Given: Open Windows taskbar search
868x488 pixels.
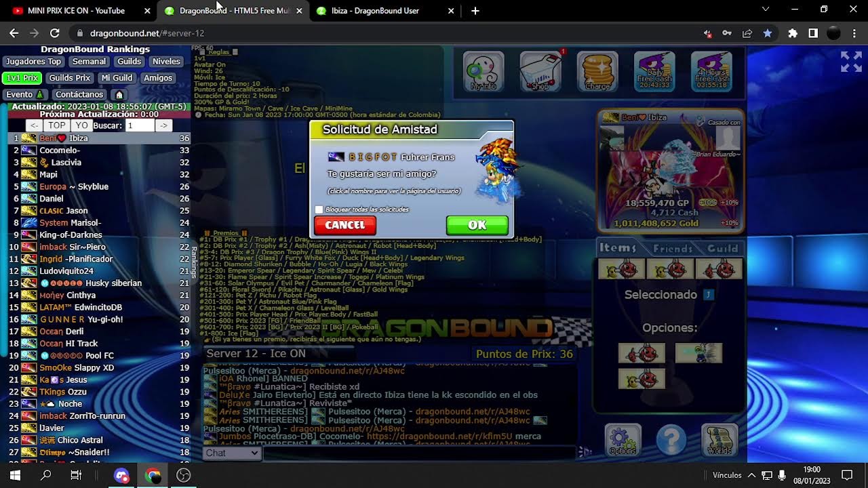Looking at the screenshot, I should [45, 475].
